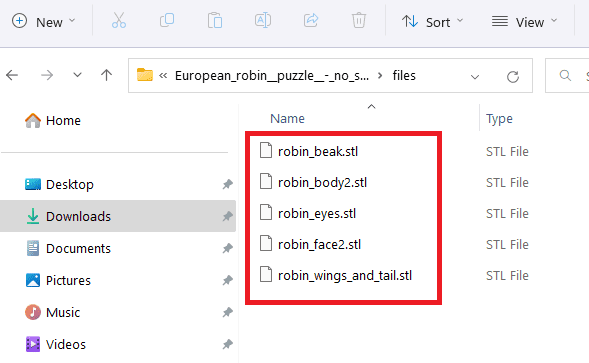Viewport: 589px width, 363px height.
Task: Open Music in navigation pane
Action: (52, 312)
